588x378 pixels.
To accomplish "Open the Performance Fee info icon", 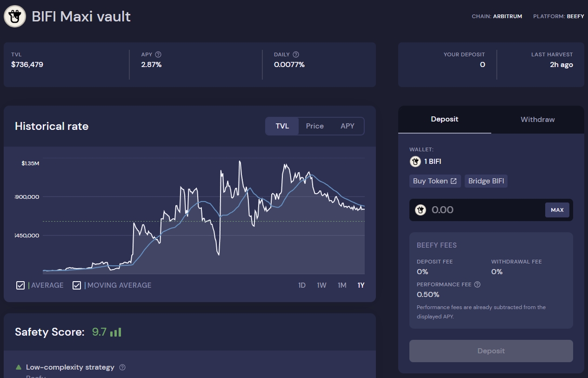I will pyautogui.click(x=477, y=284).
